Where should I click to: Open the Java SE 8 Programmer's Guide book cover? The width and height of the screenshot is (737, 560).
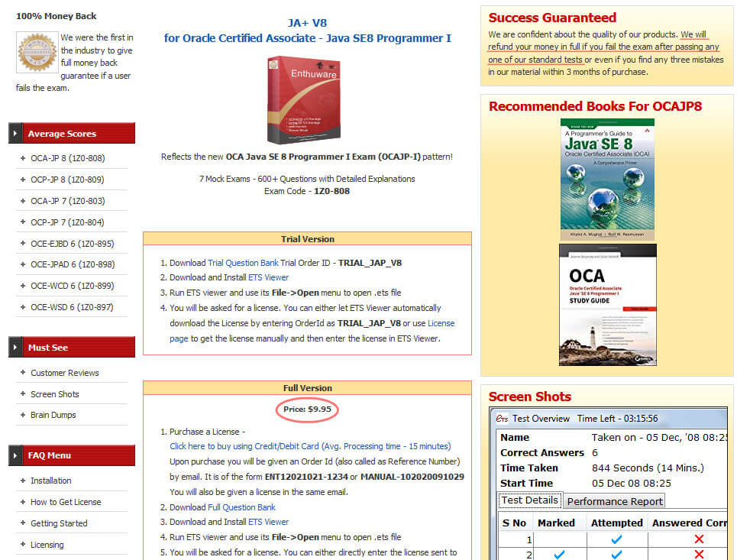[x=607, y=179]
